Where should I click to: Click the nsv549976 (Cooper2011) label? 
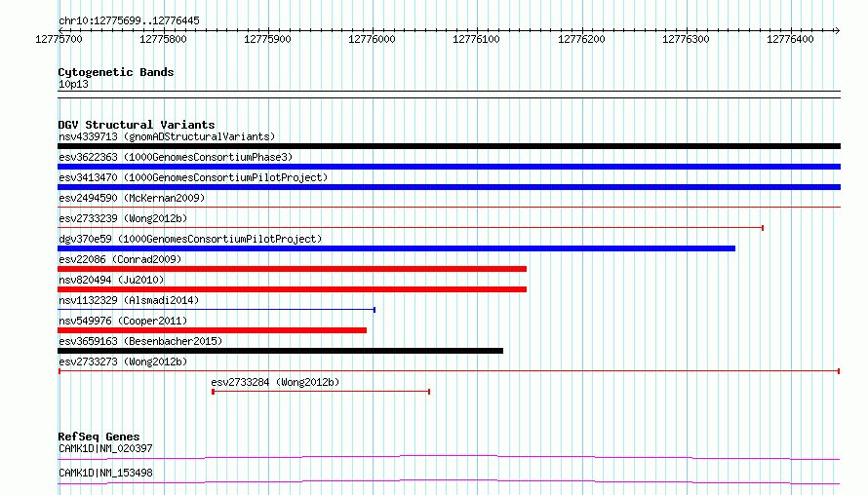123,321
